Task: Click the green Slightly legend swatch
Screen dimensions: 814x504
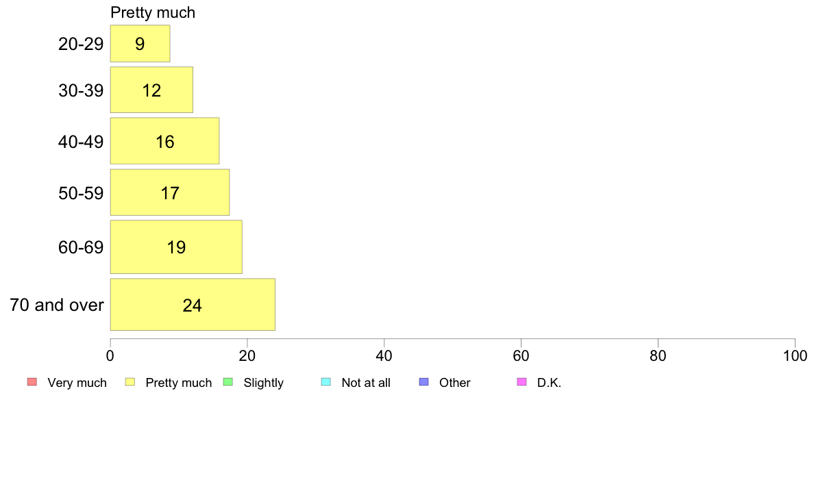Action: 228,382
